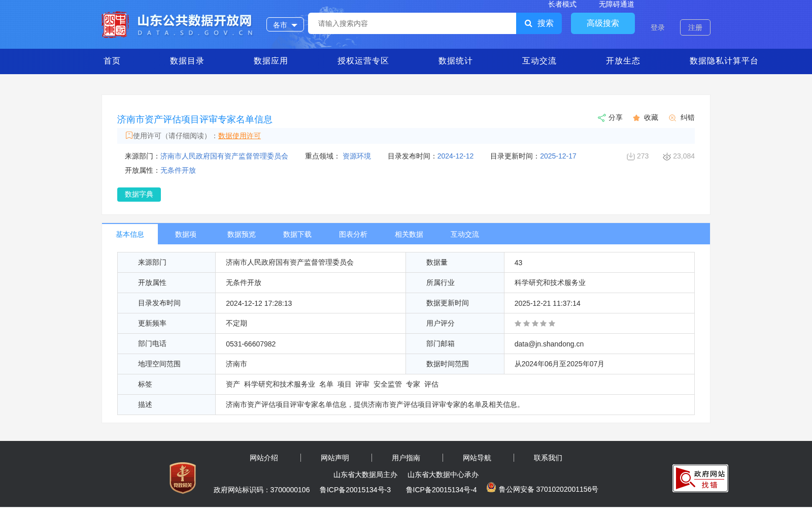The height and width of the screenshot is (508, 812).
Task: Click the 无条件开放 attribute link
Action: 178,171
